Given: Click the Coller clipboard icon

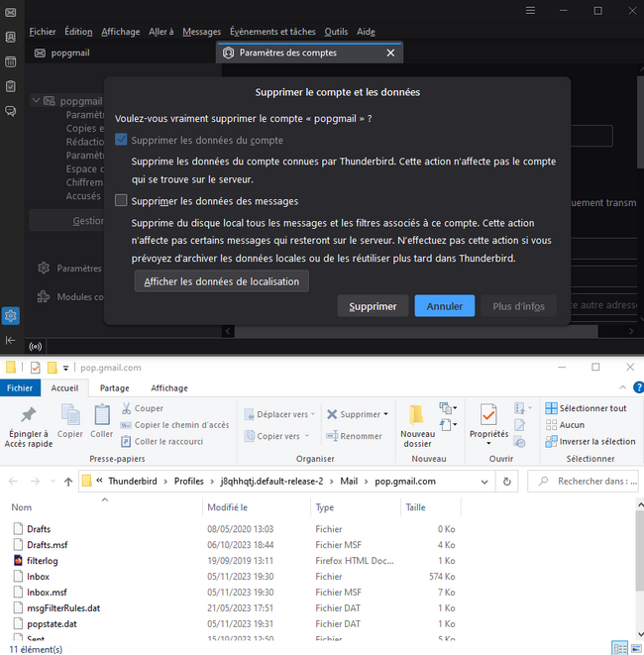Looking at the screenshot, I should click(x=102, y=415).
